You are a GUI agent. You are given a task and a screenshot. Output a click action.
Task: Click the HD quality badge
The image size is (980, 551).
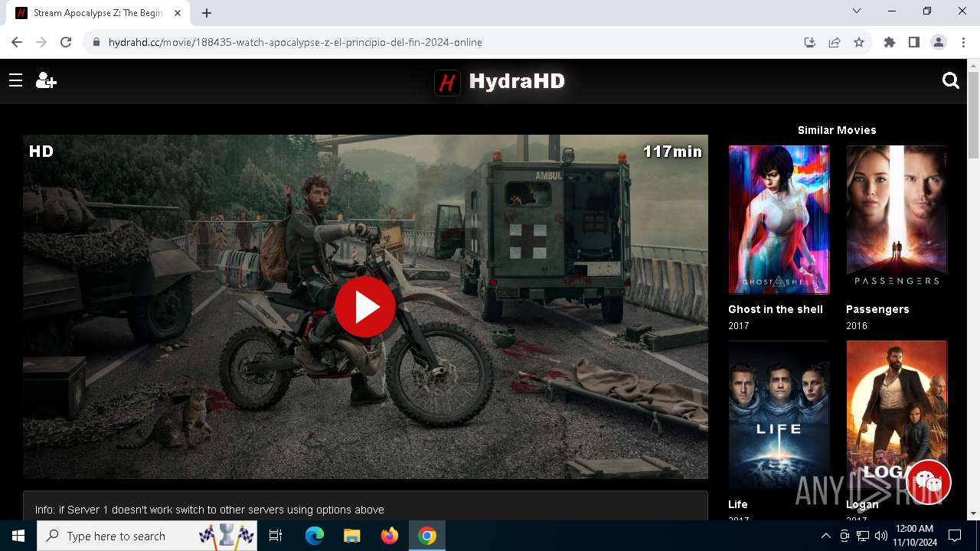coord(41,152)
